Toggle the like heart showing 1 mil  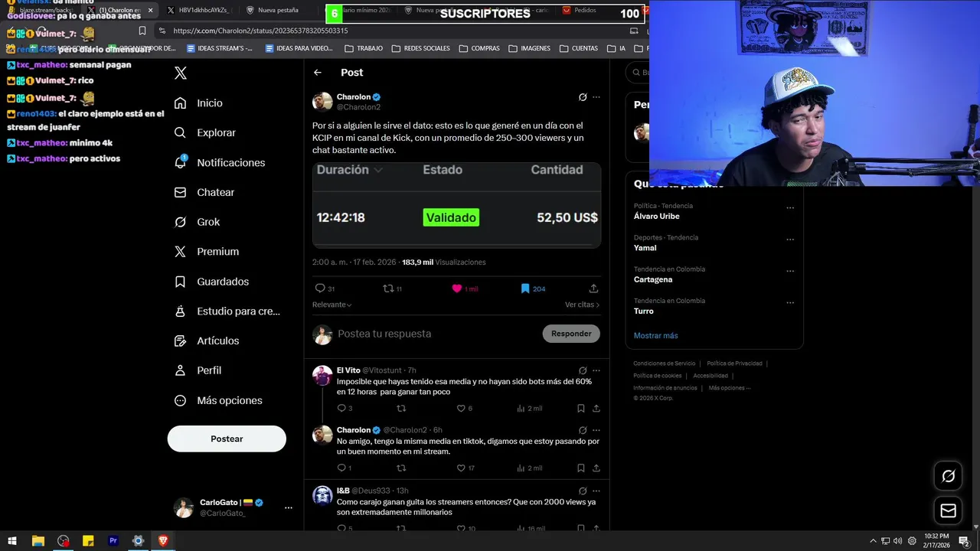tap(457, 289)
